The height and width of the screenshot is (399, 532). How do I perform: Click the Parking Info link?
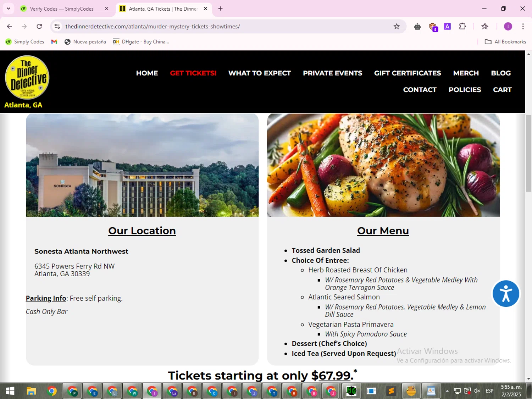46,298
